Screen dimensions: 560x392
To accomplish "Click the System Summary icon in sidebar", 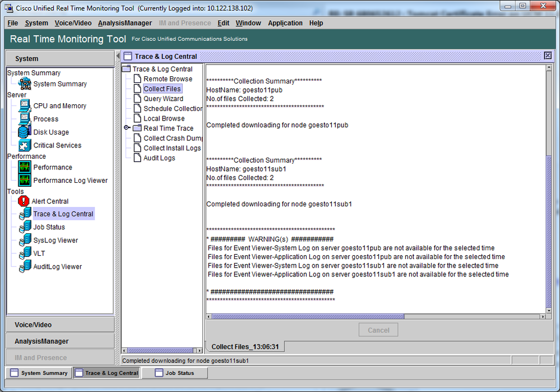I will [x=25, y=84].
